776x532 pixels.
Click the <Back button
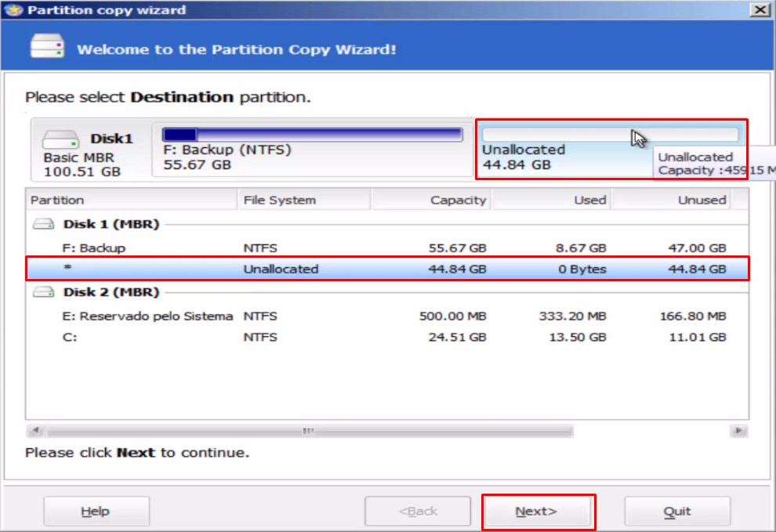(x=418, y=511)
